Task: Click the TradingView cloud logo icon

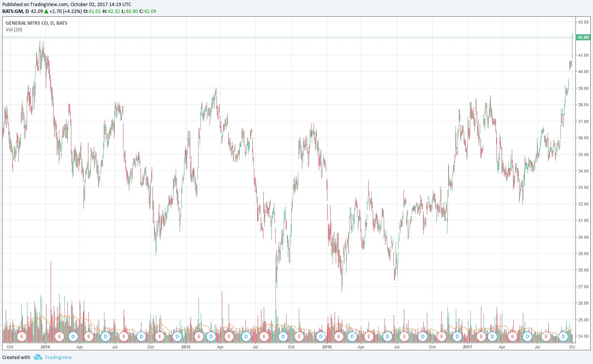Action: click(37, 357)
